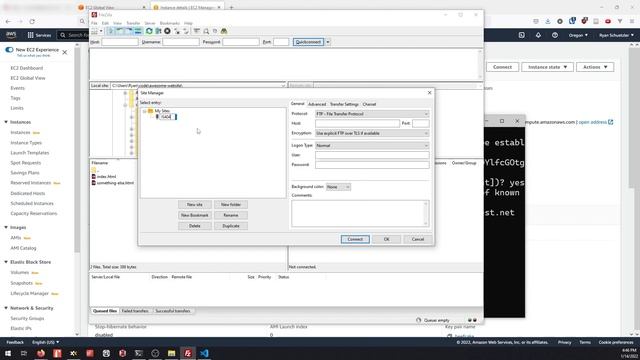The image size is (640, 360).
Task: Open the Instance state dropdown
Action: pos(547,67)
